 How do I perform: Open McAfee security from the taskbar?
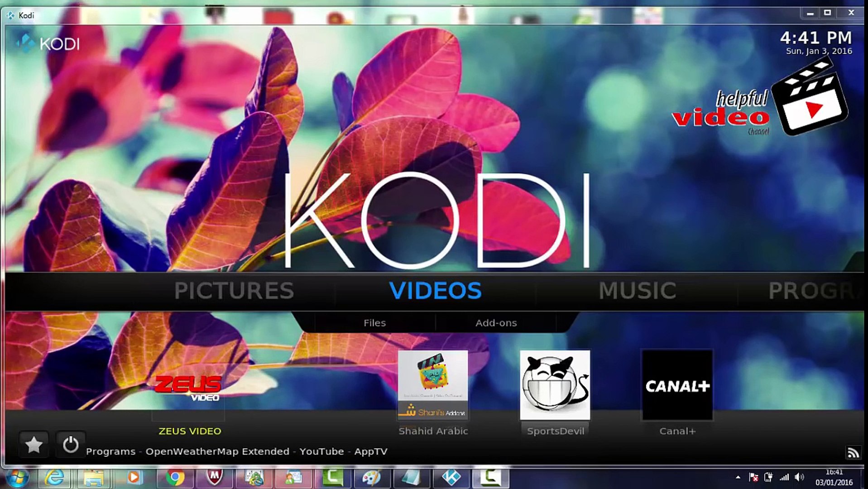click(214, 478)
